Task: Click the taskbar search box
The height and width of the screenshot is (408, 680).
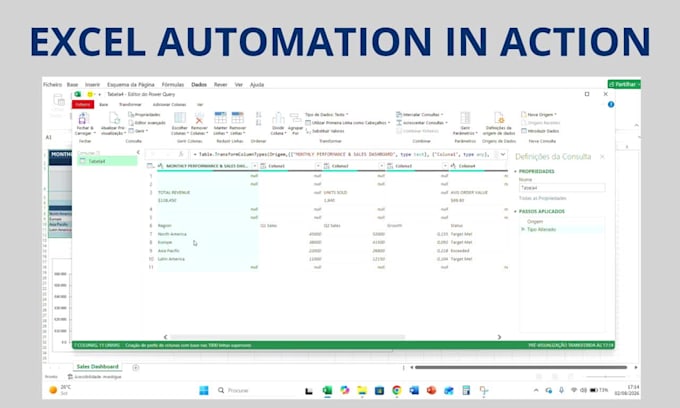Action: [256, 390]
